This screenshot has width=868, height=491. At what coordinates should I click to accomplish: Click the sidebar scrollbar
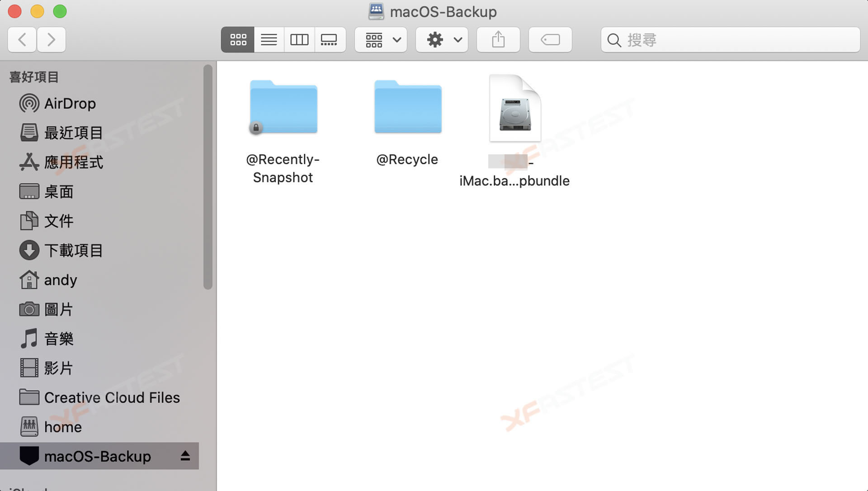208,177
